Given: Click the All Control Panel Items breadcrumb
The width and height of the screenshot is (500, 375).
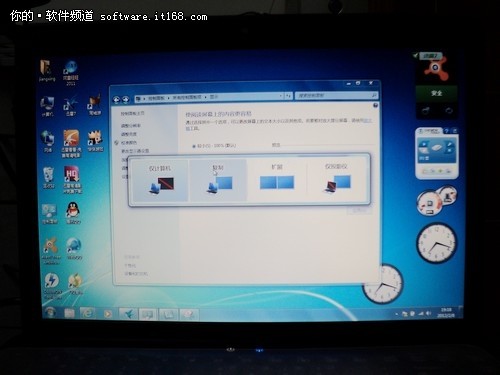Looking at the screenshot, I should [x=186, y=98].
